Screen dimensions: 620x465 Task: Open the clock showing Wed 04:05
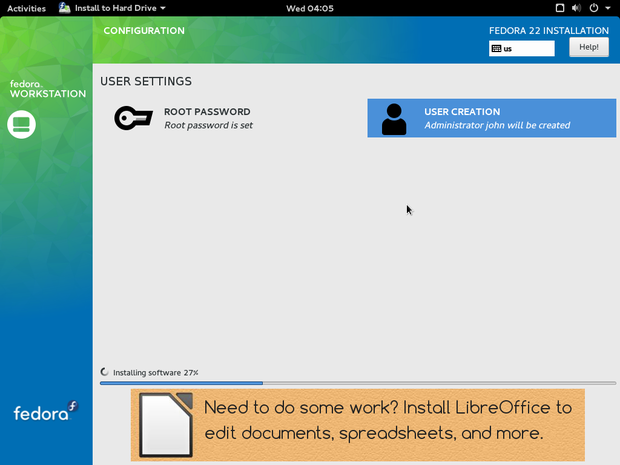pyautogui.click(x=309, y=8)
